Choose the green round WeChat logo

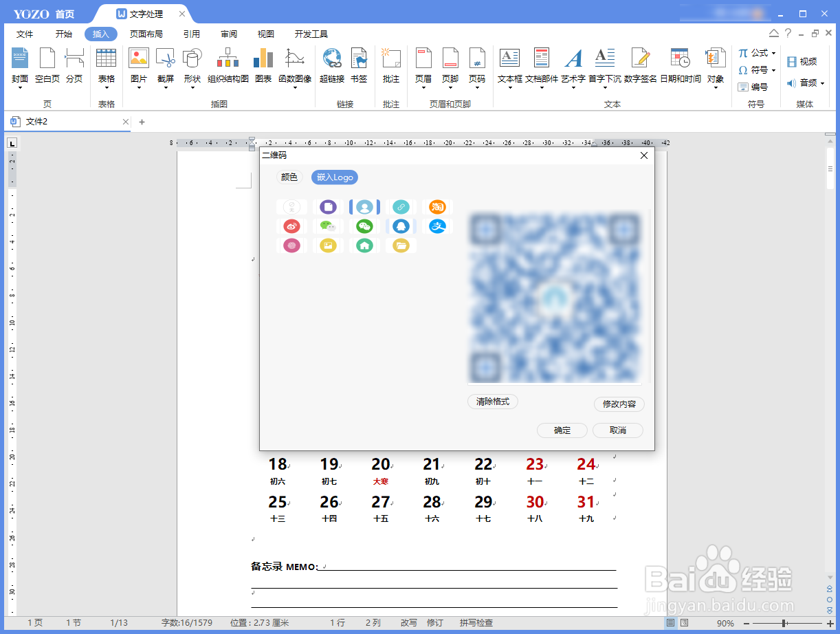click(x=365, y=226)
